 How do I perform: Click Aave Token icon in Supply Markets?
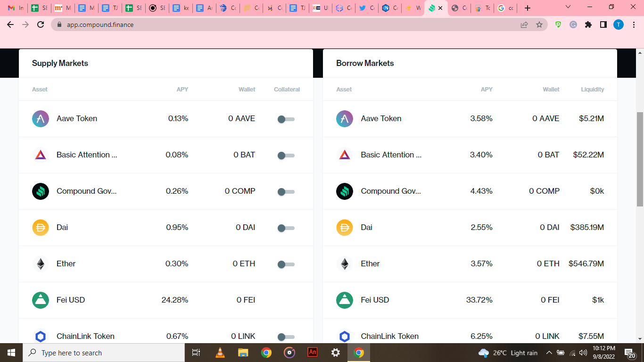pyautogui.click(x=41, y=119)
